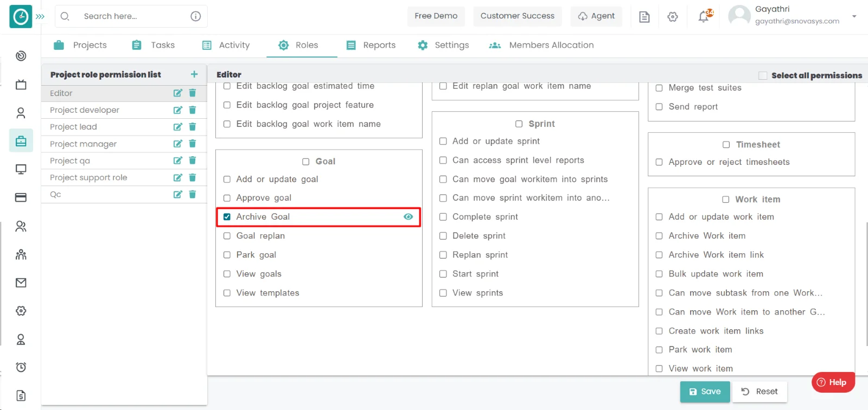Check the Work item group checkbox
This screenshot has height=410, width=868.
point(725,200)
